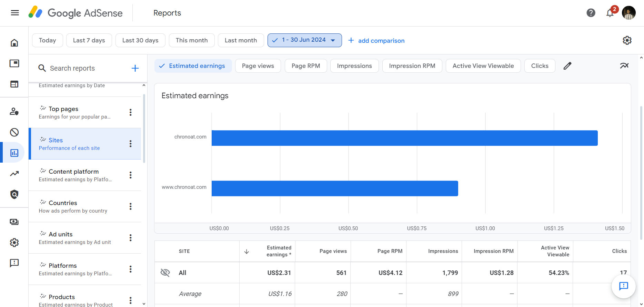Select the Ad units report
The height and width of the screenshot is (307, 644).
(x=85, y=238)
